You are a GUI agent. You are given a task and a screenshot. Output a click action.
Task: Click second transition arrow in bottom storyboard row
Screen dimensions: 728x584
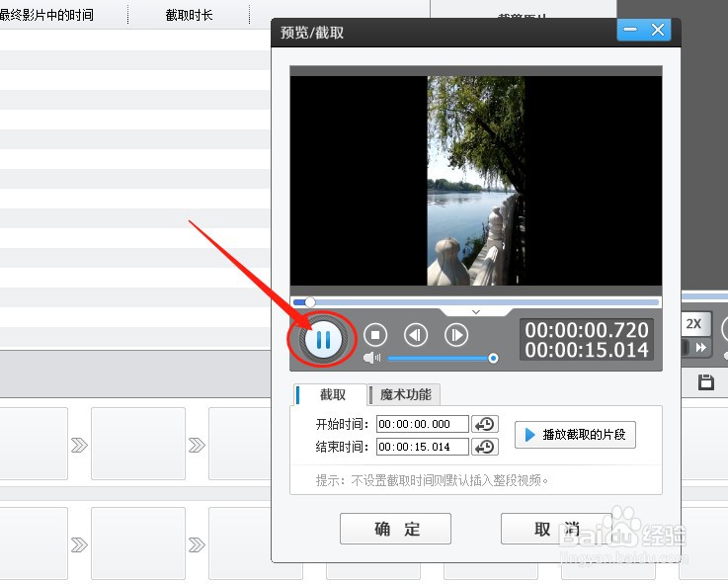pos(197,544)
